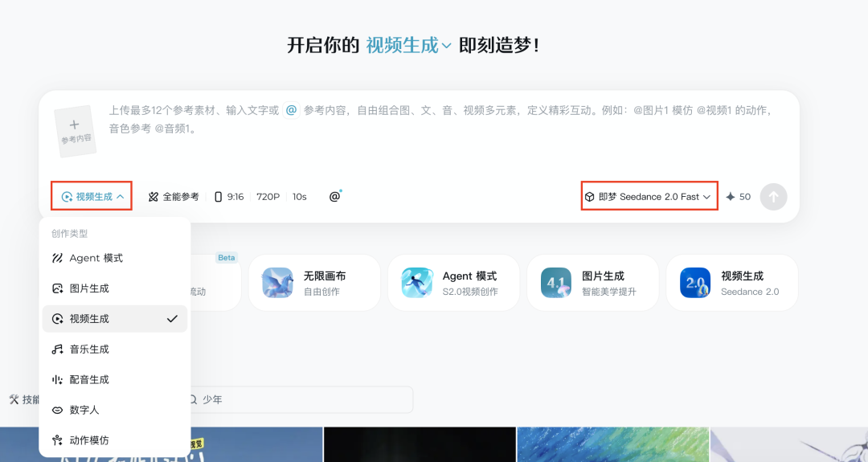868x462 pixels.
Task: Change the 720P resolution setting
Action: click(x=268, y=196)
